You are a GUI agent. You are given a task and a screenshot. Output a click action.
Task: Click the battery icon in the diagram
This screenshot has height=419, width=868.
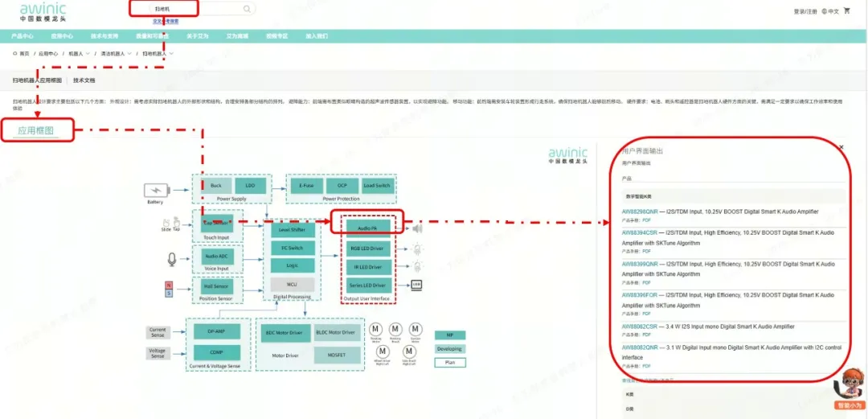click(x=155, y=190)
